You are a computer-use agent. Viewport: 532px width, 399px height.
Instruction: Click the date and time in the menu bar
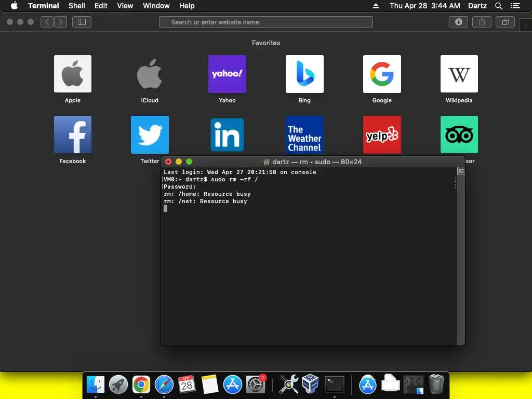click(425, 6)
